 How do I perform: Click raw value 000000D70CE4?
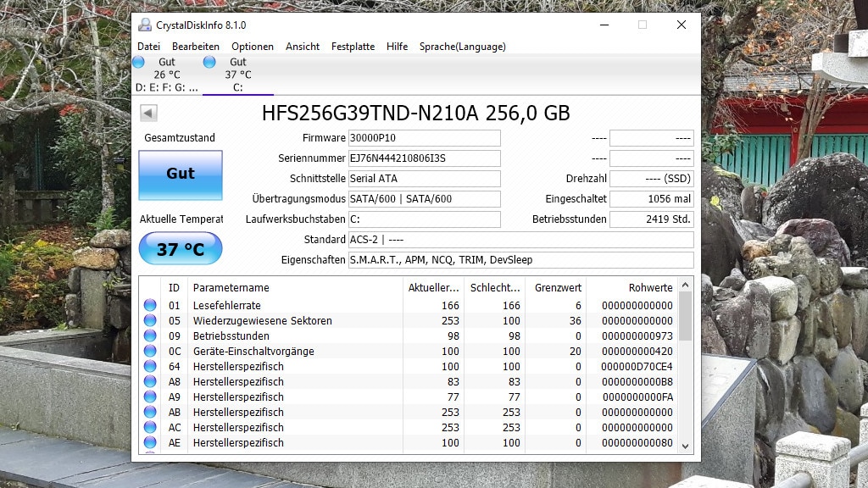637,366
